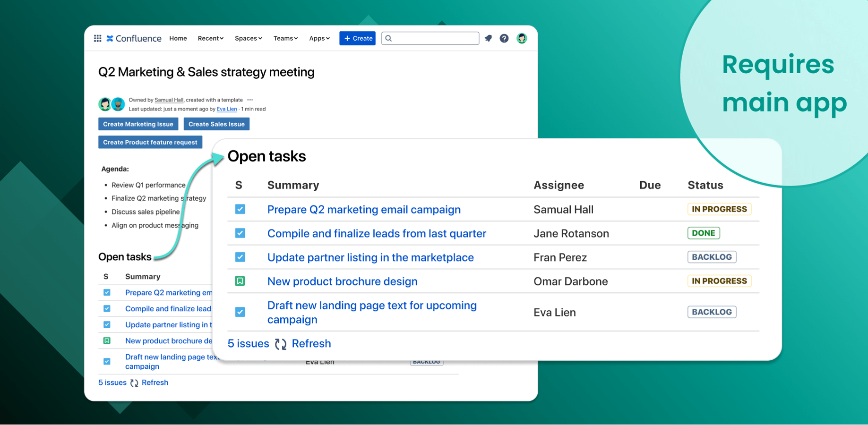868x425 pixels.
Task: Open small Prepare Q2 marketing link in page
Action: (x=169, y=293)
